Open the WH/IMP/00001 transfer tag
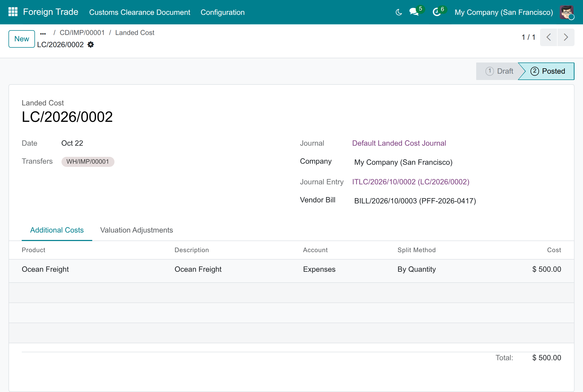 [x=88, y=162]
